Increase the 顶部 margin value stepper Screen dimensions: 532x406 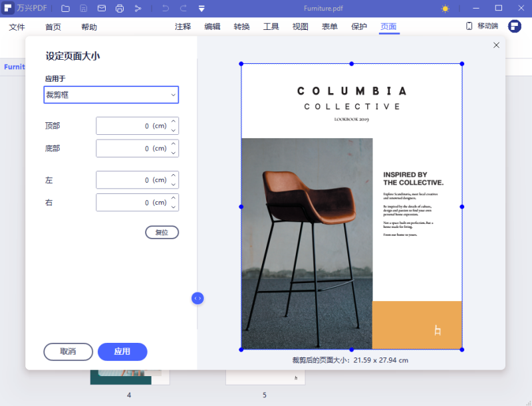click(x=174, y=122)
